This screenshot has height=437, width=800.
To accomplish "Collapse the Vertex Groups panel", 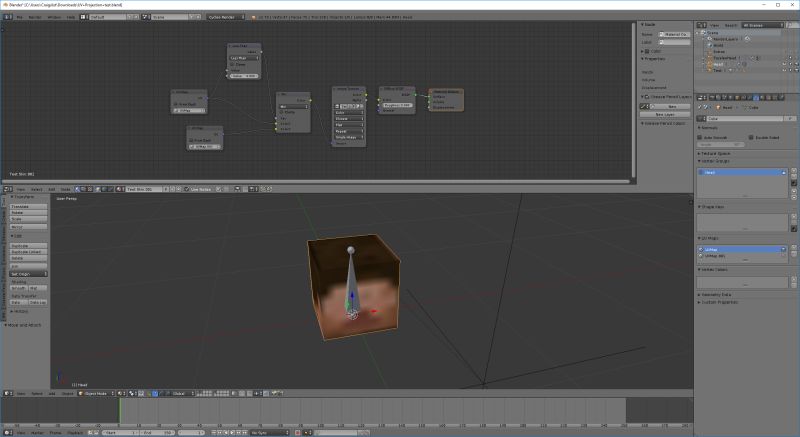I will (x=714, y=161).
